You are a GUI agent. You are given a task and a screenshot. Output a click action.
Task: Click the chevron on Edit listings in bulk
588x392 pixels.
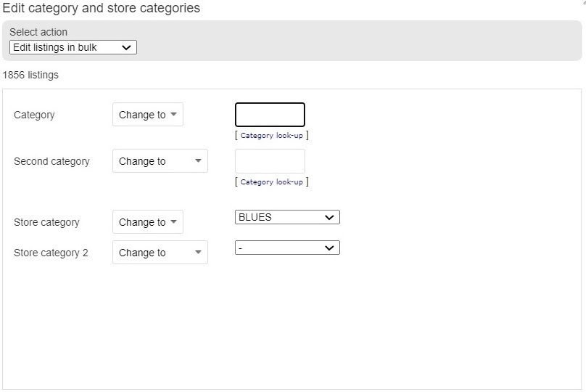click(x=126, y=48)
